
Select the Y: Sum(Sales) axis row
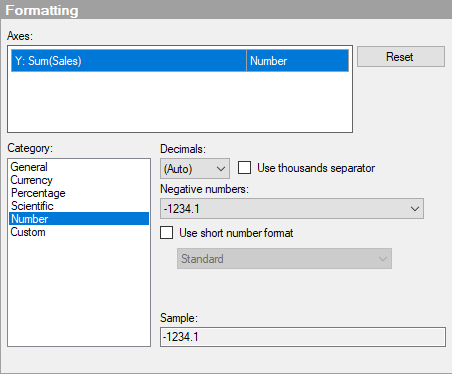pyautogui.click(x=180, y=61)
